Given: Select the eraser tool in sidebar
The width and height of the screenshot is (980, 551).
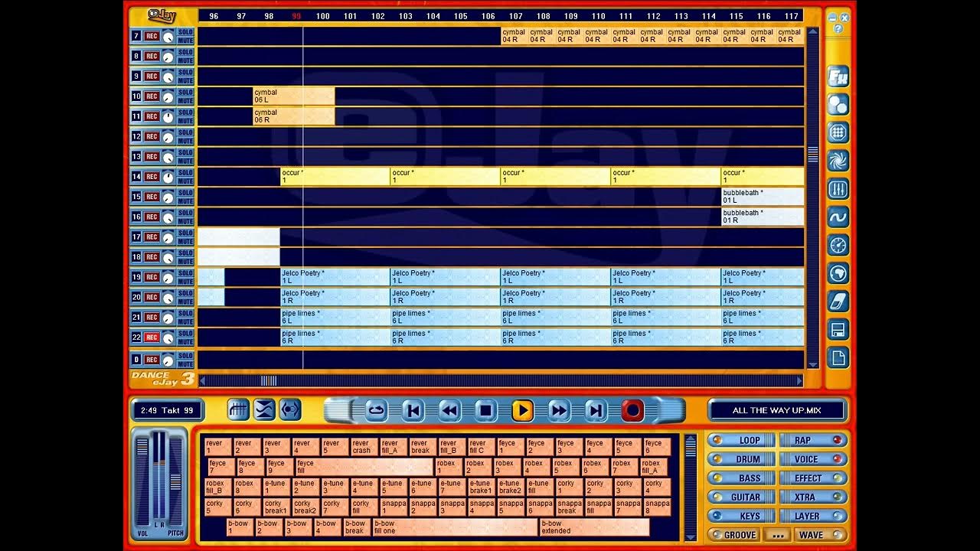Looking at the screenshot, I should pos(838,302).
